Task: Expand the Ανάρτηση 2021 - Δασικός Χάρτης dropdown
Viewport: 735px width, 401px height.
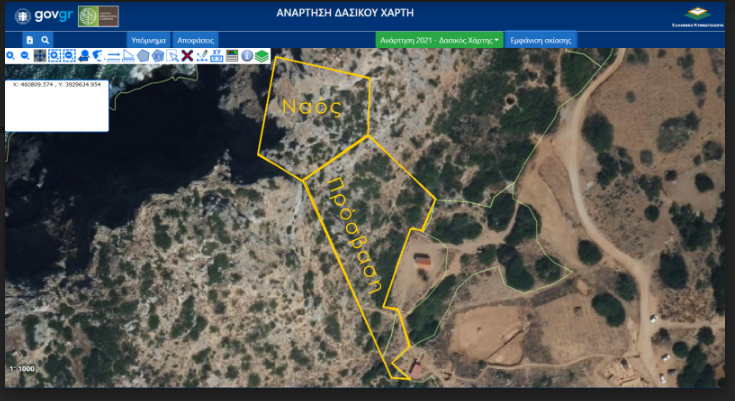Action: [438, 40]
